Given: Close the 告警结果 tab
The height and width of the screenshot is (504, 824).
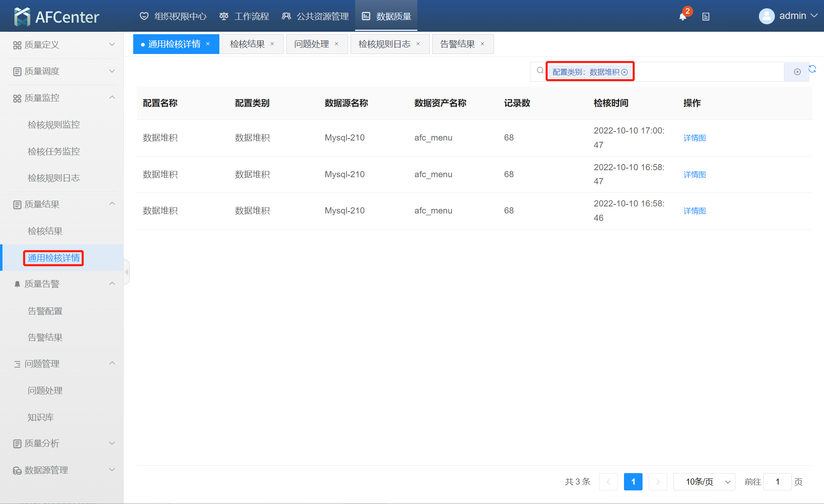Looking at the screenshot, I should click(x=483, y=44).
